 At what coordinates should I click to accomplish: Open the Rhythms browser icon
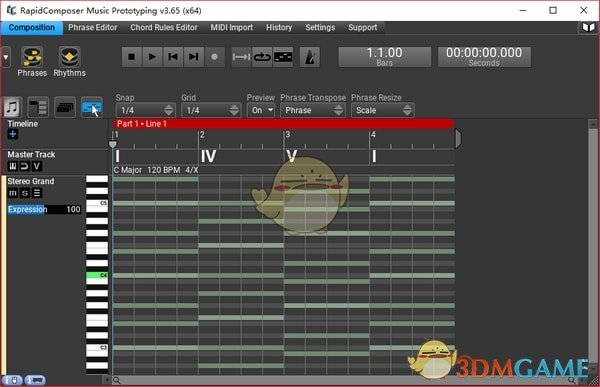tap(69, 57)
